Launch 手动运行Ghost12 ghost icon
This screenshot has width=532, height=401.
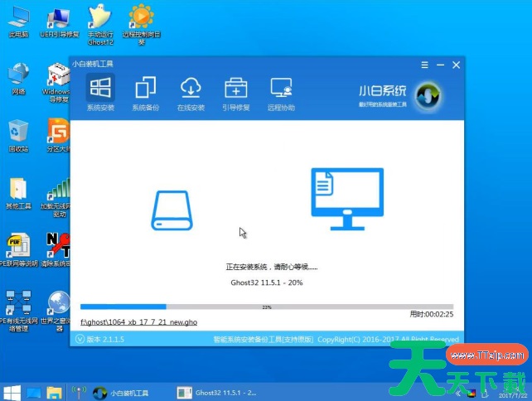click(x=99, y=21)
